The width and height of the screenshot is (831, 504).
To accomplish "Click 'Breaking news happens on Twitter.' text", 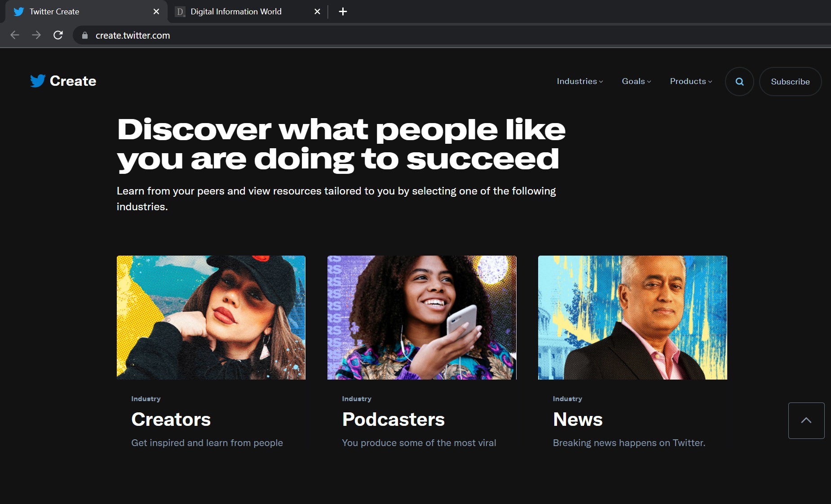I will (629, 443).
